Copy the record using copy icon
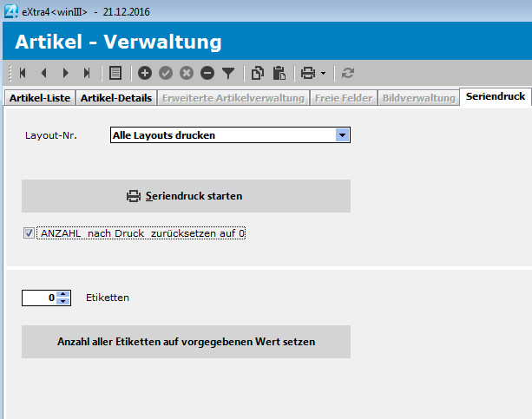This screenshot has width=532, height=419. click(x=258, y=73)
